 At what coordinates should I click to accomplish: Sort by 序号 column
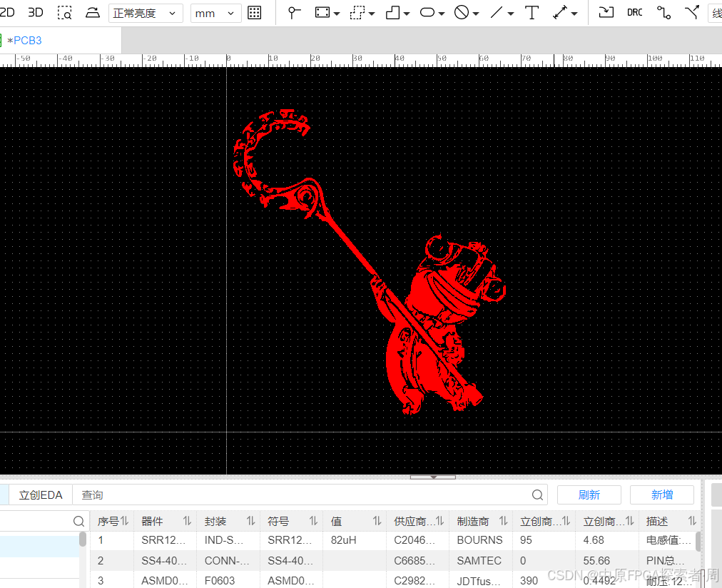[124, 521]
